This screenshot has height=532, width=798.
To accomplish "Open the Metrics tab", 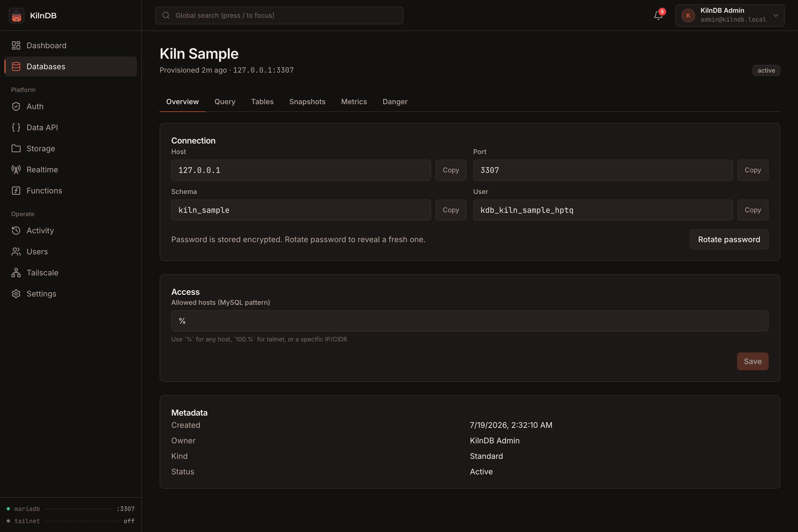I will click(354, 102).
